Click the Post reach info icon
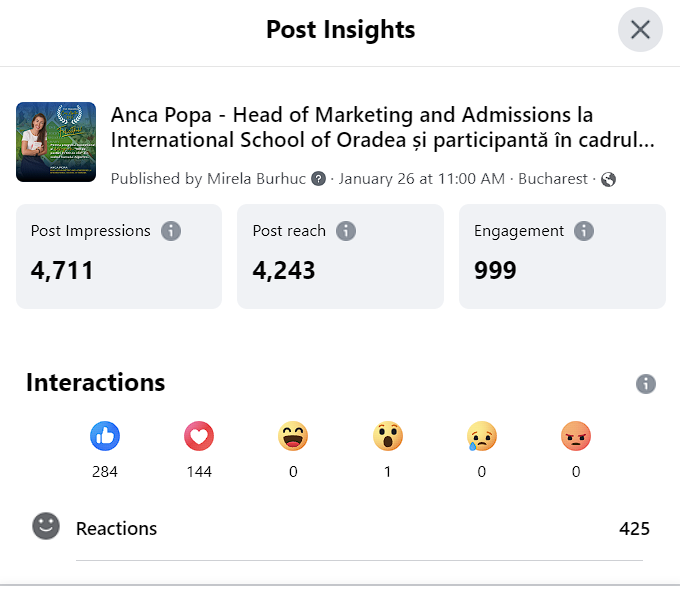680x597 pixels. 346,231
